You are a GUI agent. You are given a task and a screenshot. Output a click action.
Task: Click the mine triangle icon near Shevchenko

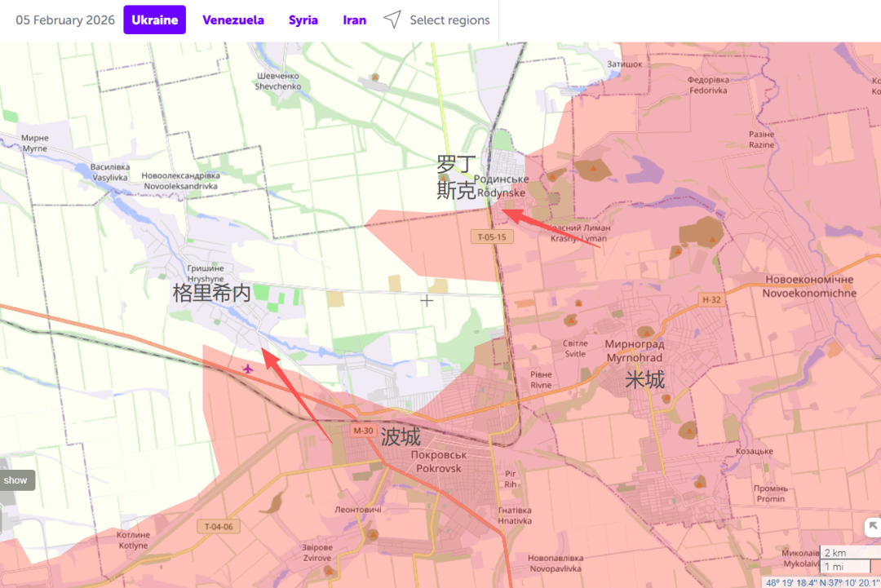tap(374, 77)
